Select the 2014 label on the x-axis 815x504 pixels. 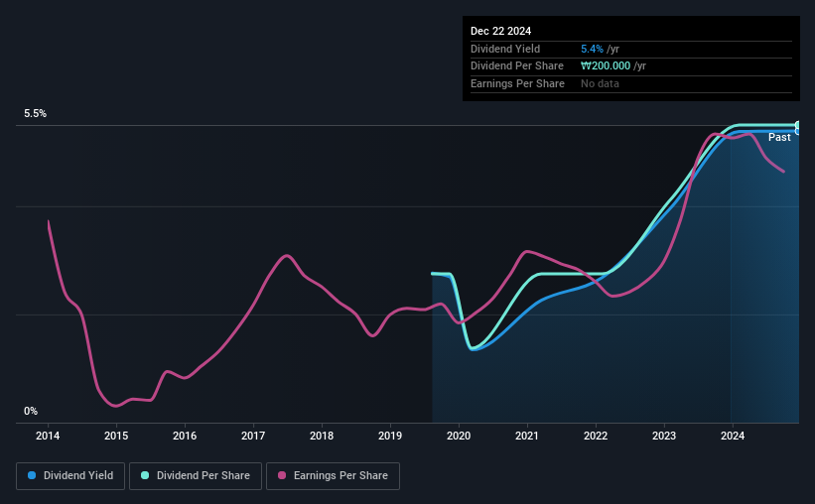point(48,436)
